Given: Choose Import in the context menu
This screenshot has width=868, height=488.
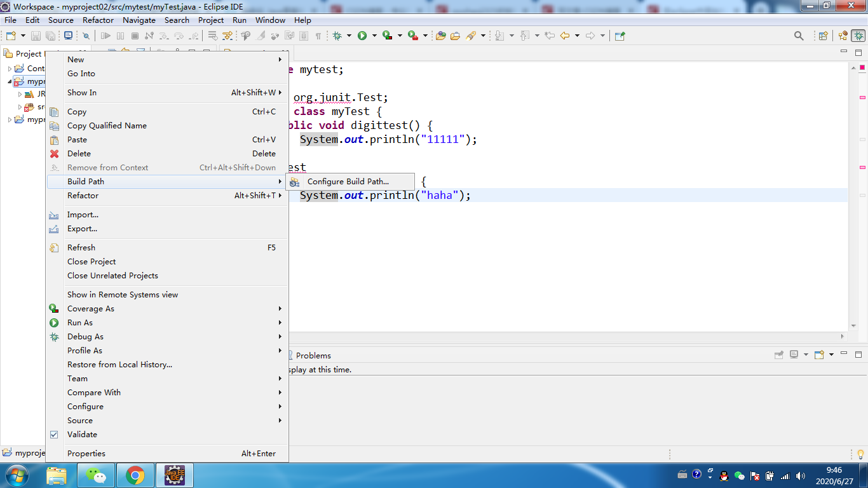Looking at the screenshot, I should coord(167,215).
